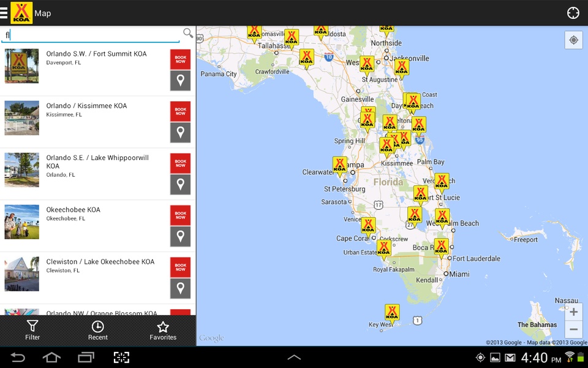Open Okeechobee KOA golfers thumbnail
Screen dimensions: 588x368
[22, 222]
